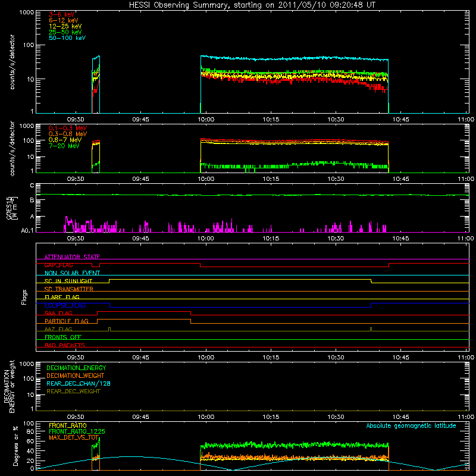
Task: Select the orange 6-12 keV legend label
Action: point(64,20)
